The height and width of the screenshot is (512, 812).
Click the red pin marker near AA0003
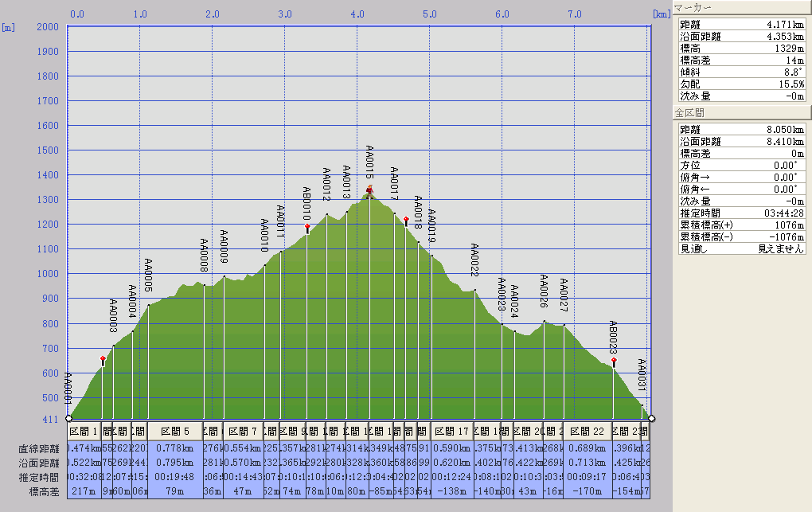103,360
